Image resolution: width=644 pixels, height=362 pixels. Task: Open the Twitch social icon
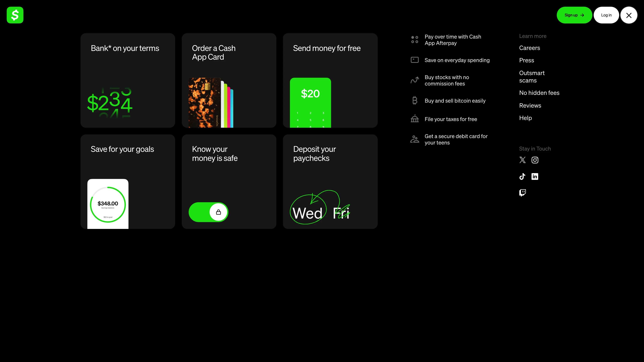pyautogui.click(x=523, y=193)
